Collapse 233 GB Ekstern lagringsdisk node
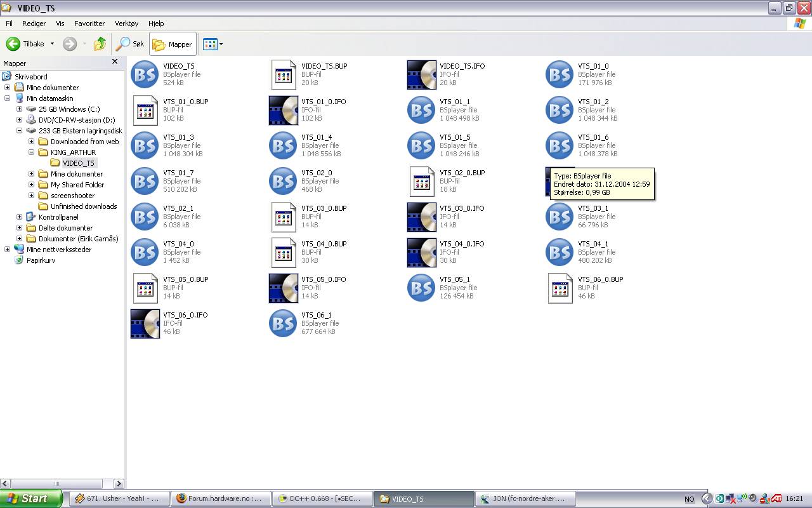This screenshot has height=508, width=812. click(x=19, y=131)
